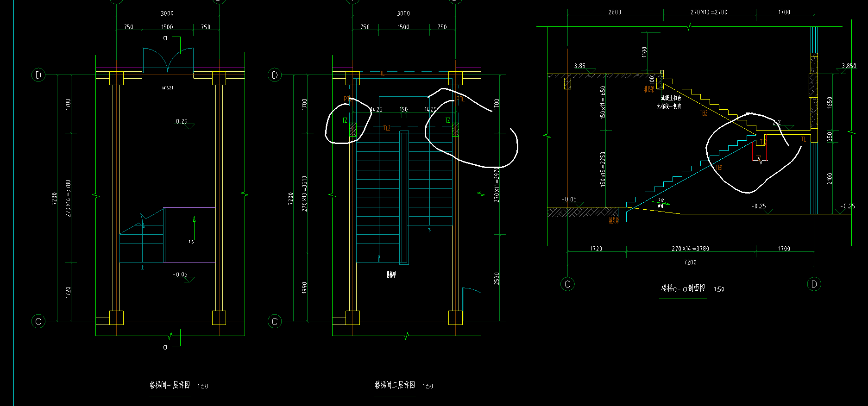Click the 楼梯a-a剖面图 section title
Image resolution: width=868 pixels, height=406 pixels.
(683, 288)
